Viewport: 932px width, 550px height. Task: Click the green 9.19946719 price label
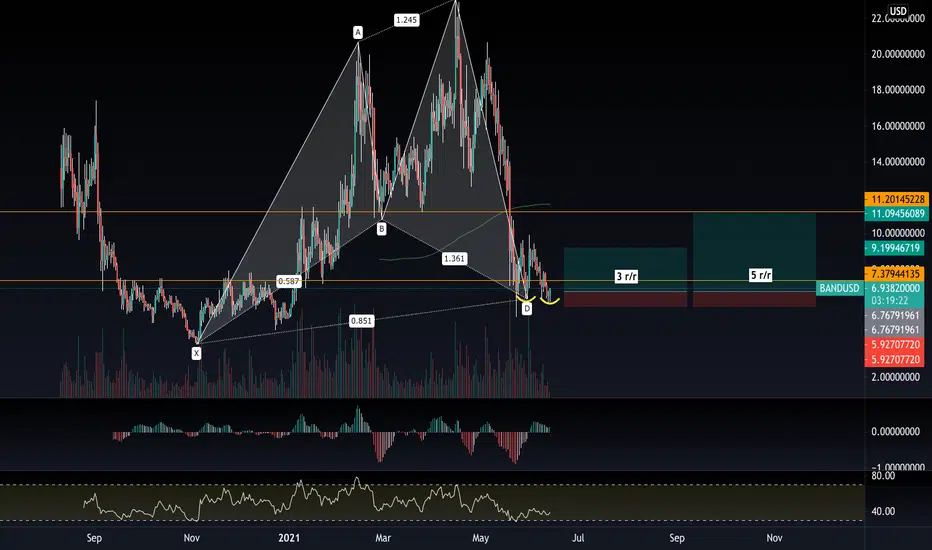897,248
